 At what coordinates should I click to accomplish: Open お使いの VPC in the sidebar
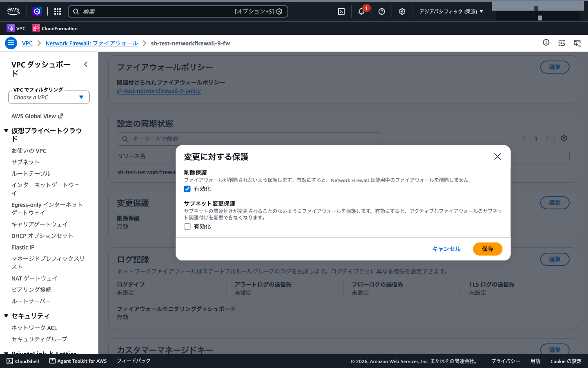point(29,151)
